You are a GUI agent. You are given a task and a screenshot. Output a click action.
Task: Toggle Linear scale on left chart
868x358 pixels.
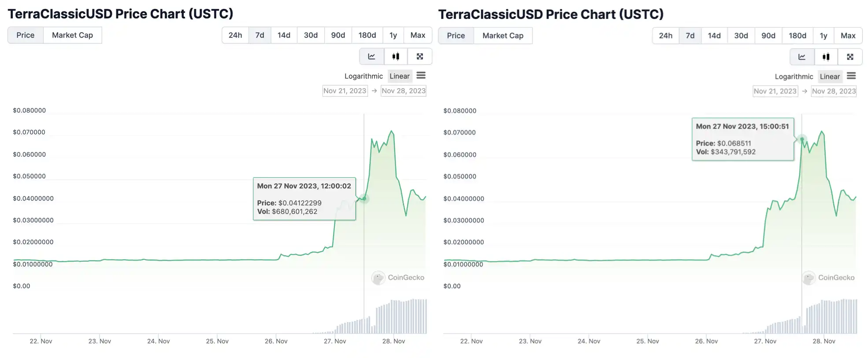(400, 76)
